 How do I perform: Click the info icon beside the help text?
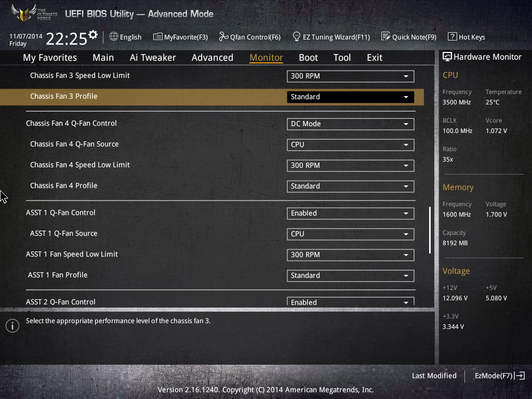click(12, 326)
